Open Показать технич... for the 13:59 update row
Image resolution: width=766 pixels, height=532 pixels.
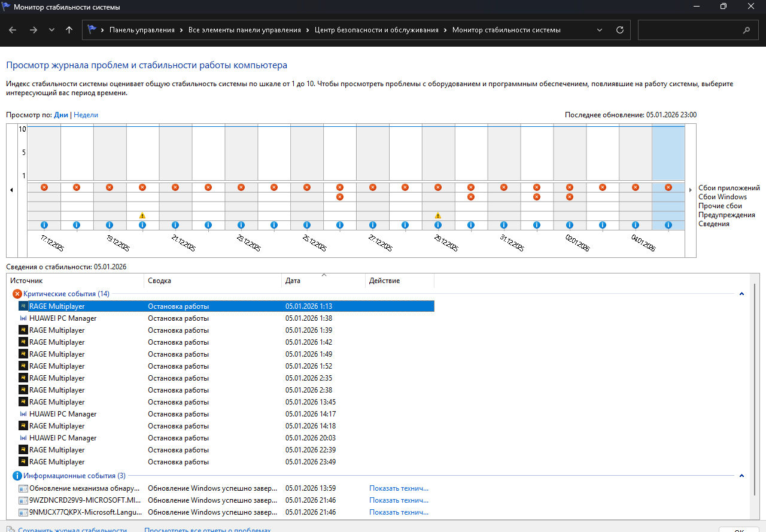[x=399, y=488]
